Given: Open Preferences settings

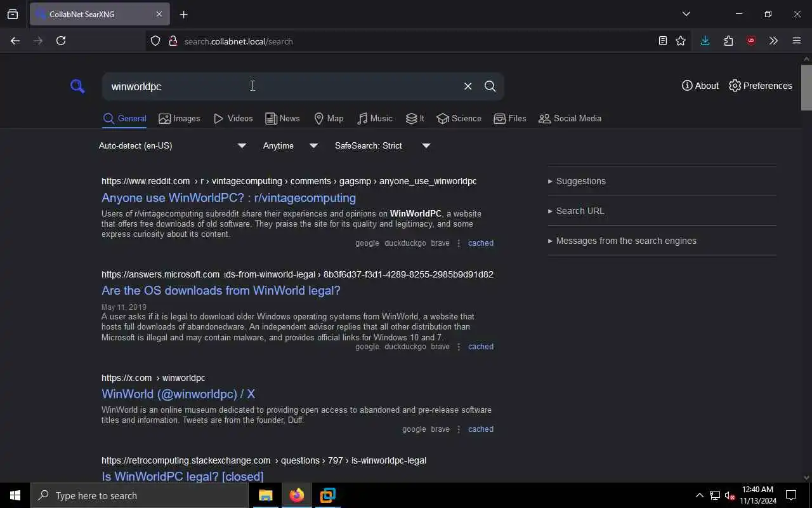Looking at the screenshot, I should [x=760, y=86].
